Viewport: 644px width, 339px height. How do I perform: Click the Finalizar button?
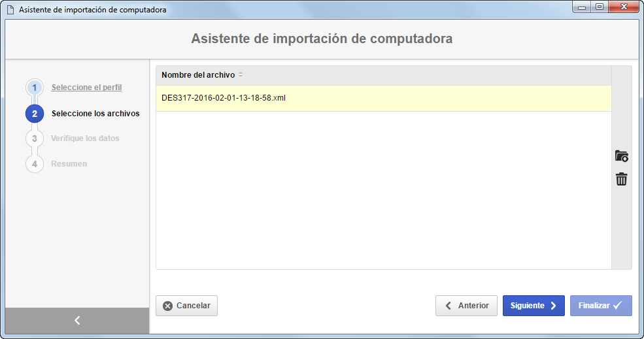click(x=601, y=306)
